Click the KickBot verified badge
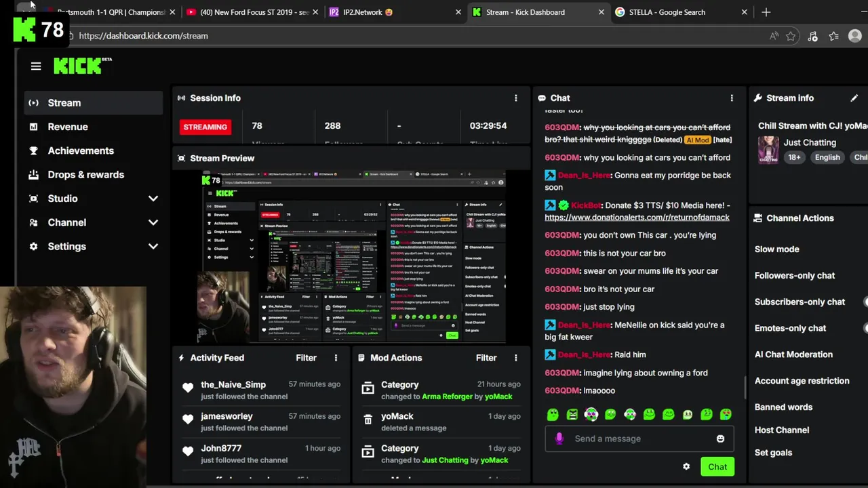868x488 pixels. click(x=564, y=205)
